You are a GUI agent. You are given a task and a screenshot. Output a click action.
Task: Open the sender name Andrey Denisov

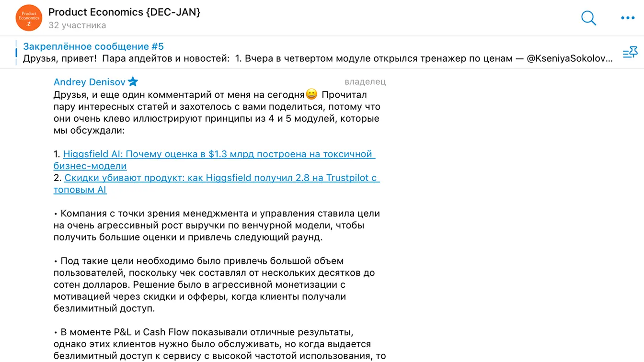90,82
